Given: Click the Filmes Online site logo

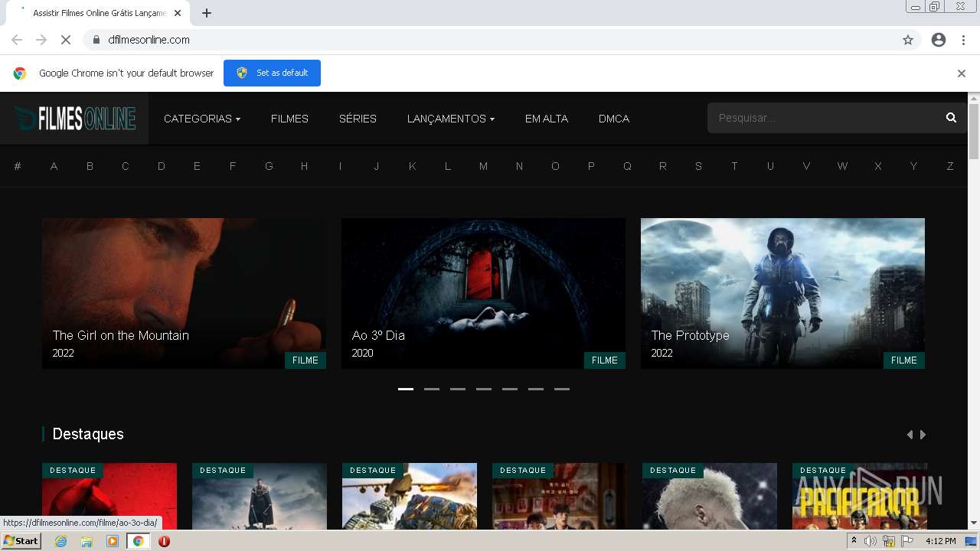Looking at the screenshot, I should 74,119.
